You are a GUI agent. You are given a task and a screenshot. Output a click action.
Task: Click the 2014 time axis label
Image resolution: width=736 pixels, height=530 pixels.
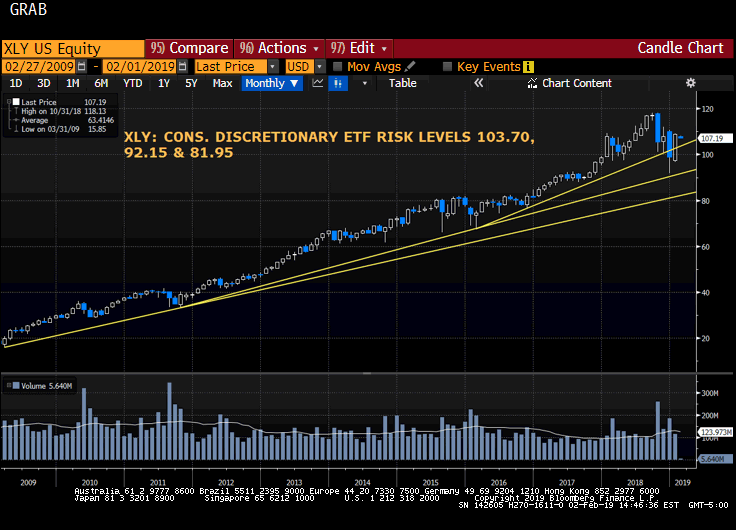(x=362, y=482)
